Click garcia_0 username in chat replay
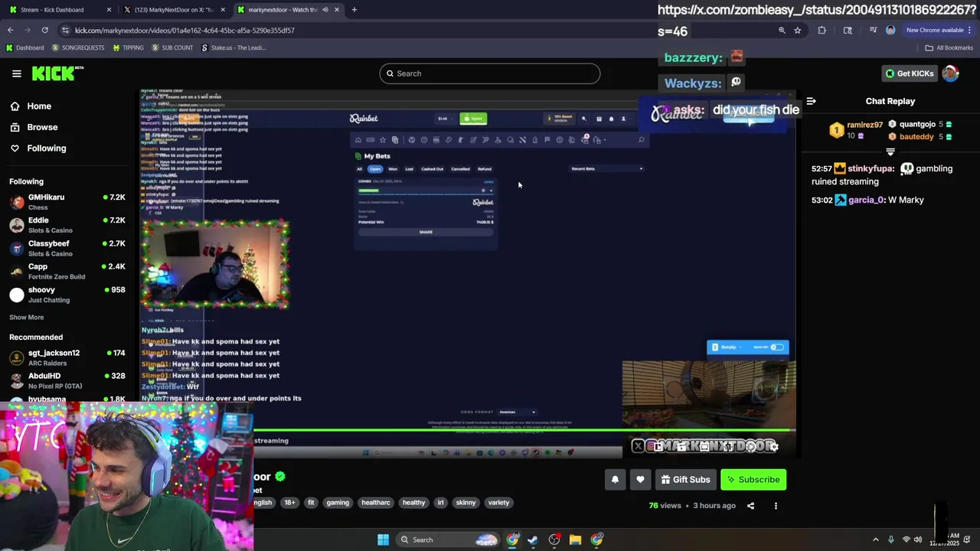The width and height of the screenshot is (980, 551). point(866,200)
